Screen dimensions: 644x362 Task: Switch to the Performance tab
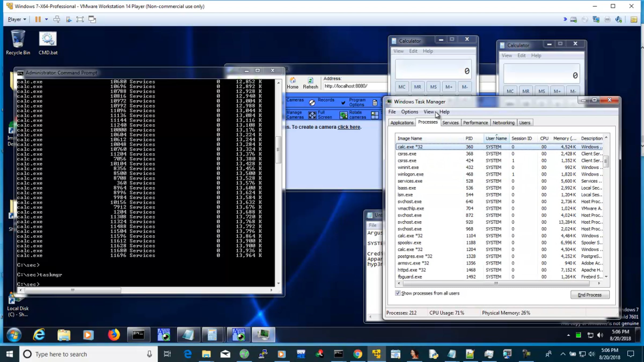475,123
